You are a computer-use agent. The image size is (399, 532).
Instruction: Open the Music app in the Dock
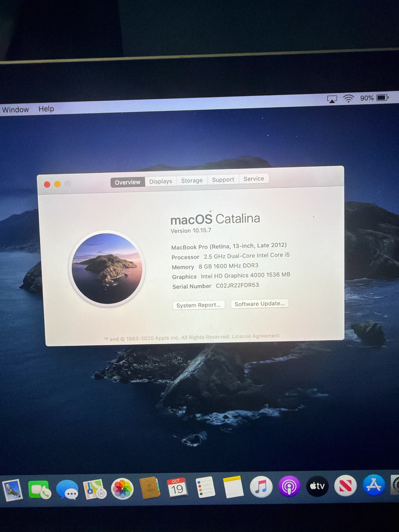261,486
